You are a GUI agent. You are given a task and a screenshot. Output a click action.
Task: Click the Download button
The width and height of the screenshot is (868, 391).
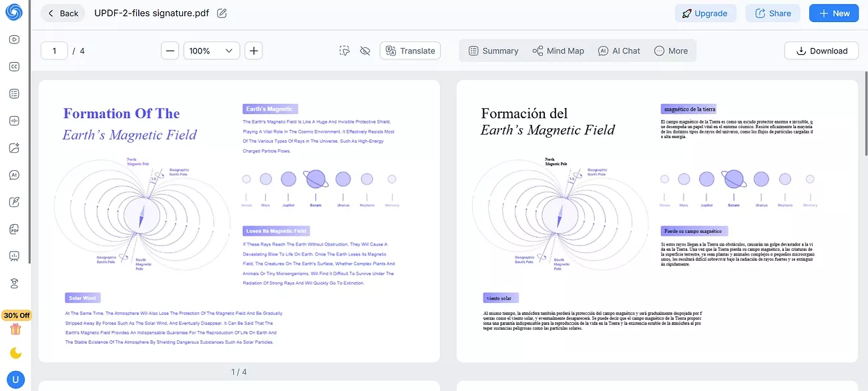pyautogui.click(x=821, y=51)
